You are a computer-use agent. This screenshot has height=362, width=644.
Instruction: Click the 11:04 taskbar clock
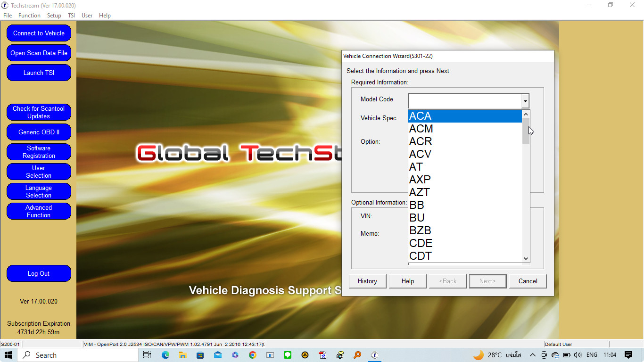point(610,355)
